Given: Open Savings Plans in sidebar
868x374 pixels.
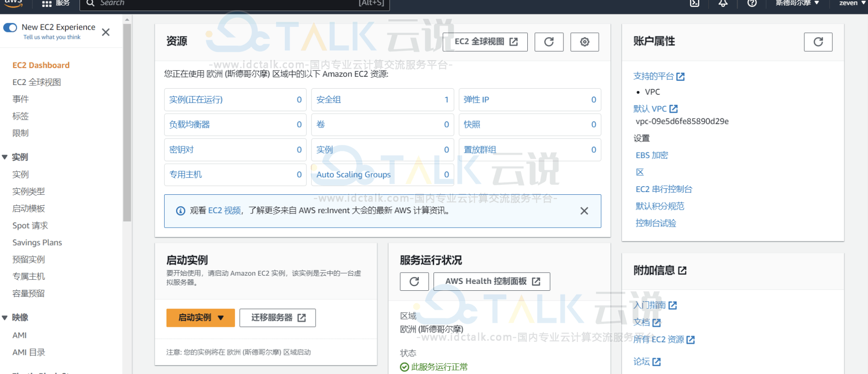Looking at the screenshot, I should point(37,242).
